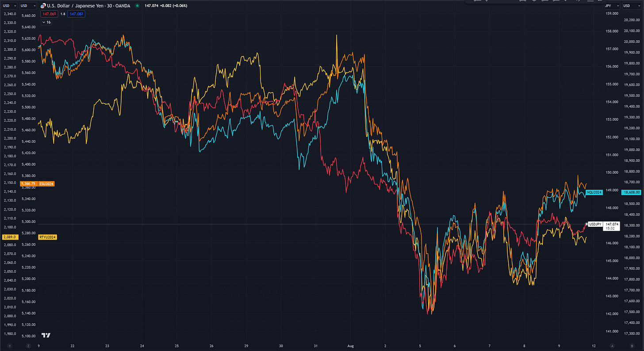Open the JPY currency dropdown on the right scale

coord(611,6)
